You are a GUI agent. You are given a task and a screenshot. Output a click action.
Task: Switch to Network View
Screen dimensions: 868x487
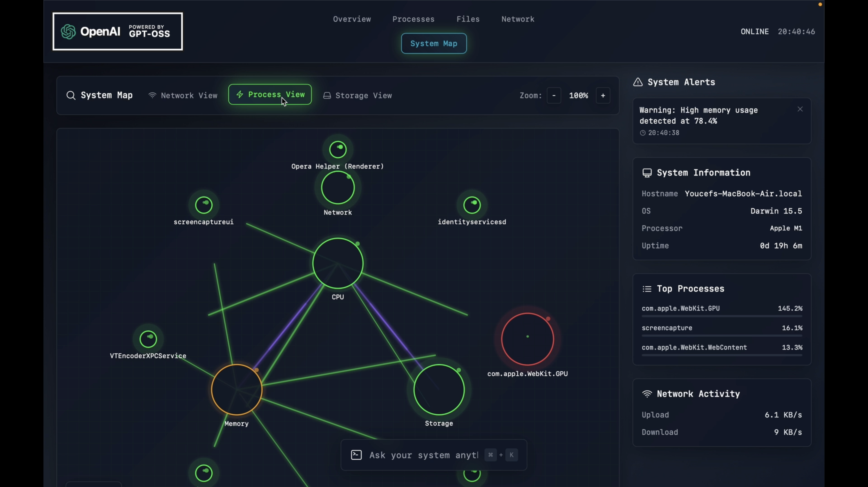(183, 96)
